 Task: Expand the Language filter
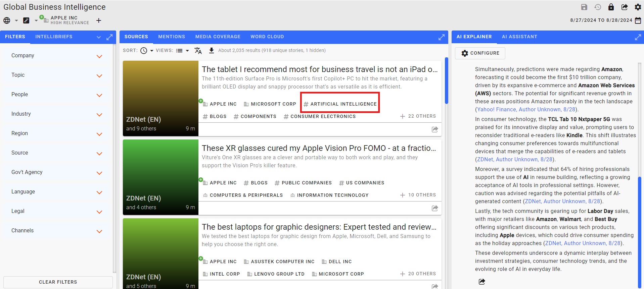coord(99,192)
